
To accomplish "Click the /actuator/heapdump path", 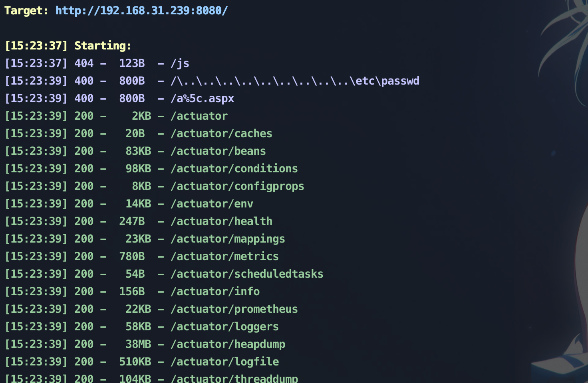I will click(228, 344).
